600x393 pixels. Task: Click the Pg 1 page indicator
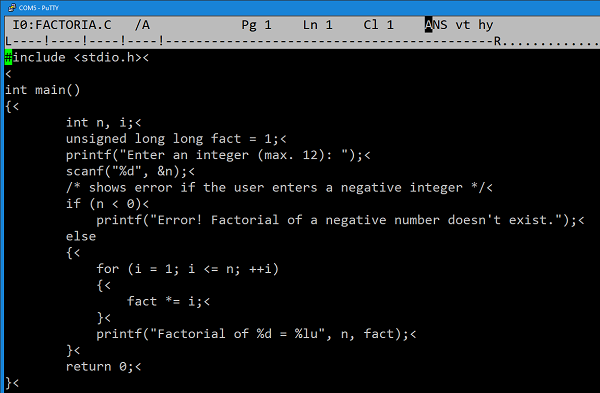256,25
